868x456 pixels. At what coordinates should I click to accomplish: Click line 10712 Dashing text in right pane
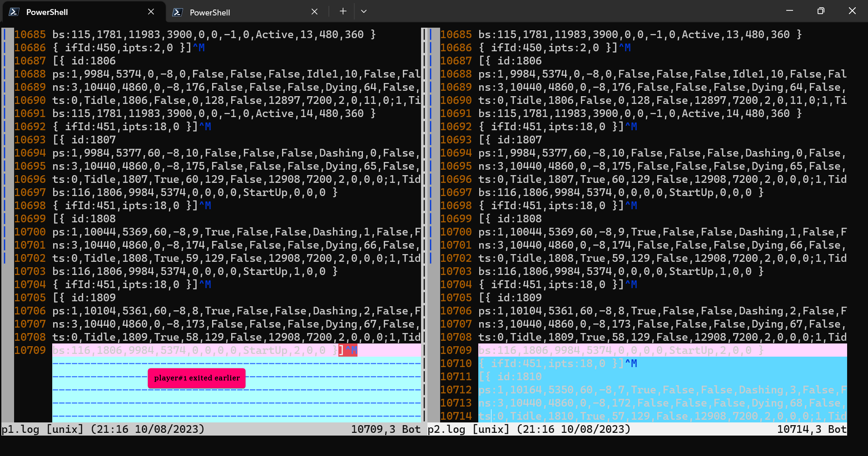[x=663, y=390]
